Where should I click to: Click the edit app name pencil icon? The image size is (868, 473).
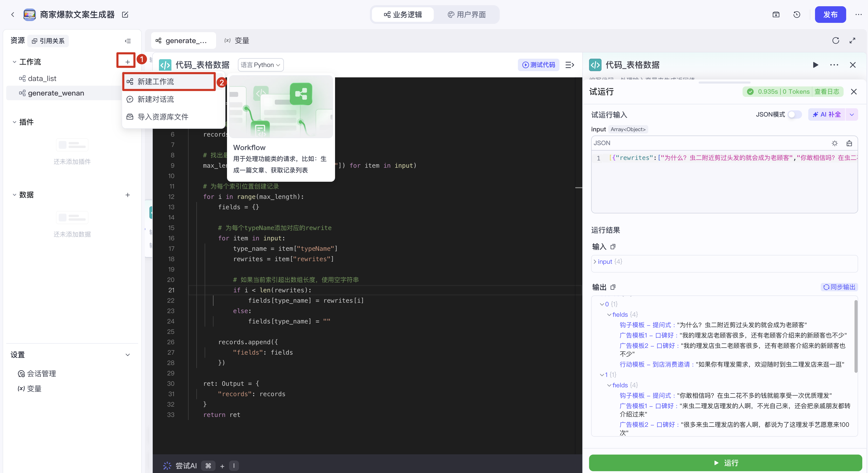125,15
